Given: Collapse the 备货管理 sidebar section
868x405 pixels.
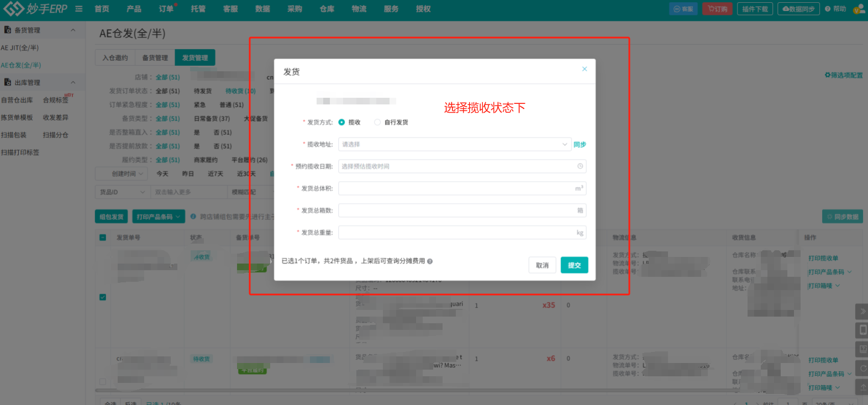Looking at the screenshot, I should click(x=73, y=30).
